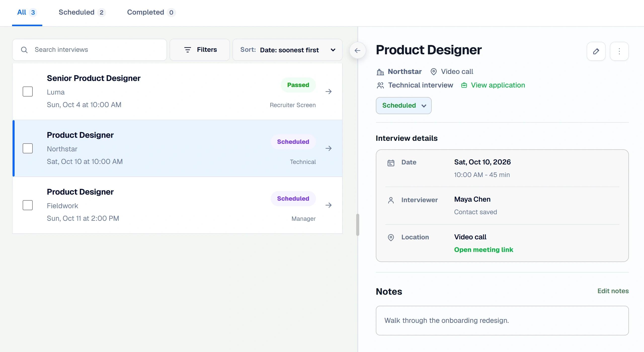Open the Sort date dropdown
This screenshot has width=644, height=352.
(x=287, y=50)
